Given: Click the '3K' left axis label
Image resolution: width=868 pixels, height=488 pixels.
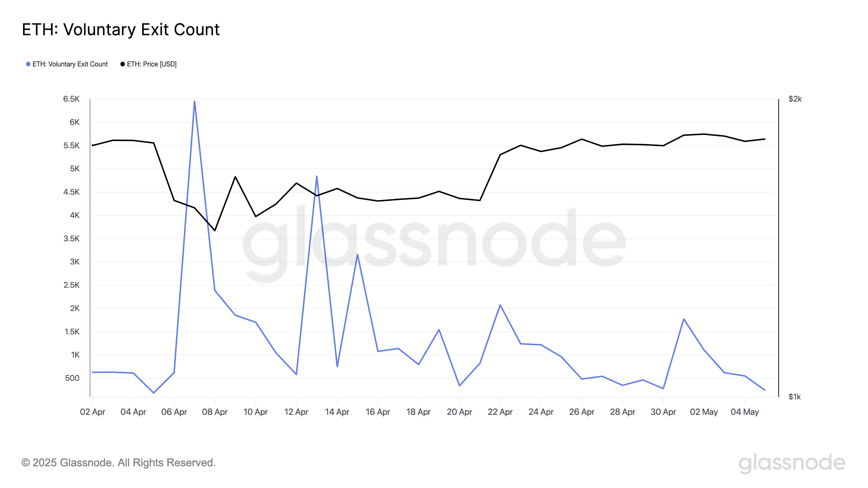Looking at the screenshot, I should 75,262.
